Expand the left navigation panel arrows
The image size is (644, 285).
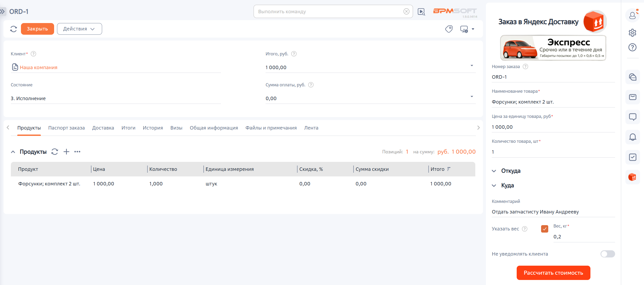(3, 11)
